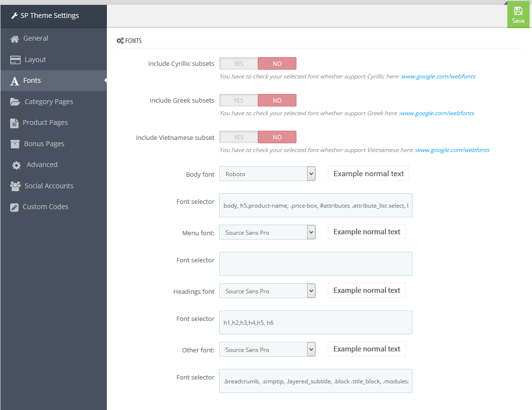The width and height of the screenshot is (532, 410).
Task: Open the Fonts settings tab
Action: 32,80
